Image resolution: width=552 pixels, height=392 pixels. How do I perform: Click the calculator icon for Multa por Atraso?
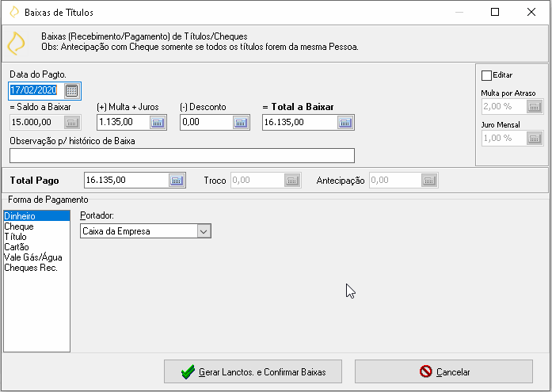coord(535,107)
